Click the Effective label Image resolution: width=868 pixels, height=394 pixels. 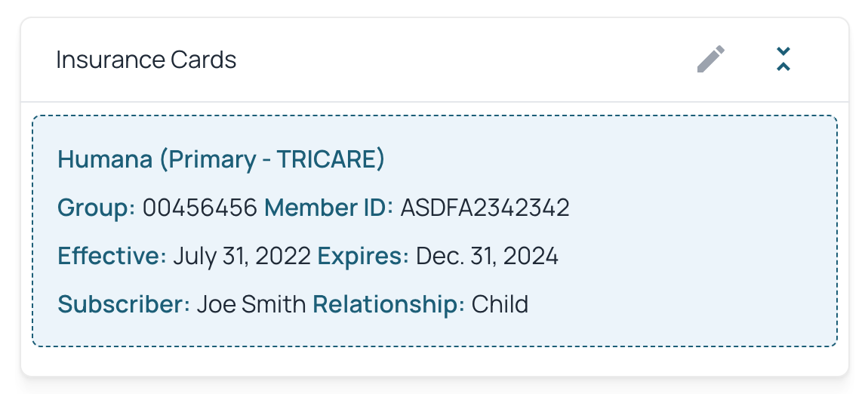coord(112,256)
